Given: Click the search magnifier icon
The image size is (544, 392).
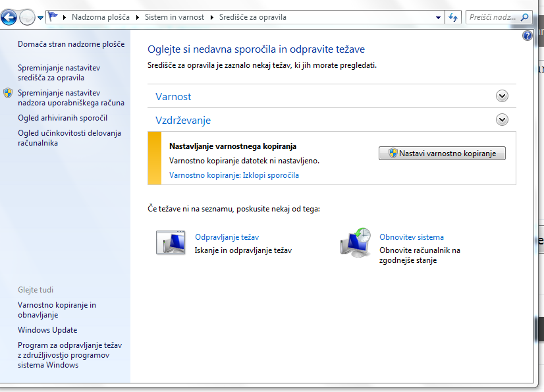Looking at the screenshot, I should click(524, 18).
